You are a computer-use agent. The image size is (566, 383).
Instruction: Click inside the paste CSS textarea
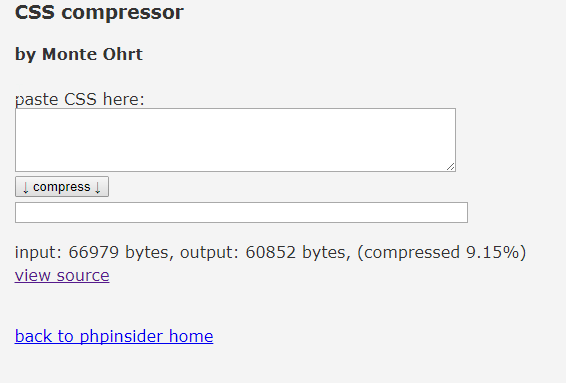[235, 140]
